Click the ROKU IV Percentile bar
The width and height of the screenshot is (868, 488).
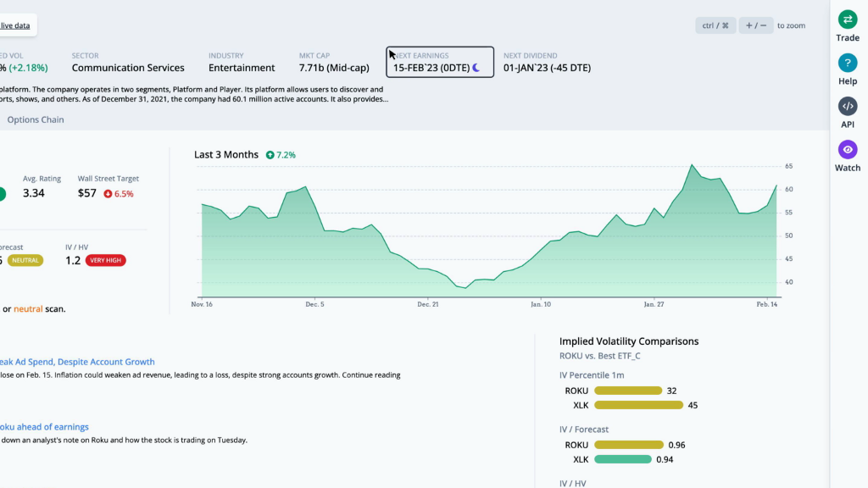pyautogui.click(x=627, y=391)
